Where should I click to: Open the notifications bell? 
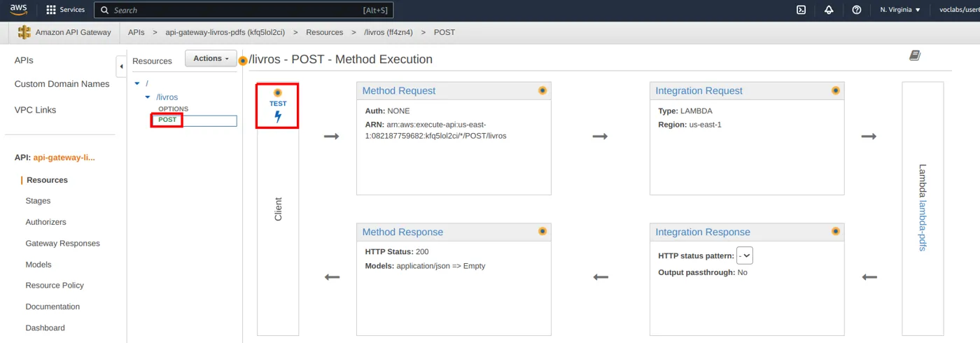pyautogui.click(x=829, y=10)
